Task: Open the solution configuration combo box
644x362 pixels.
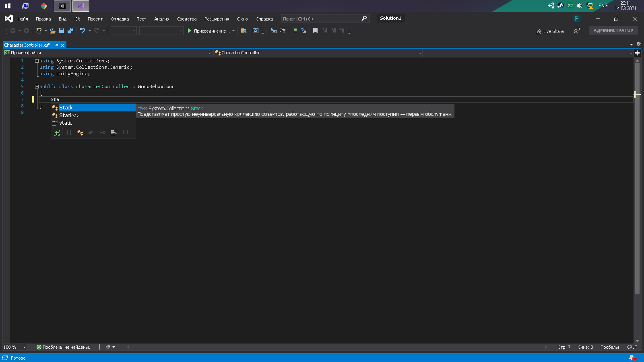Action: [124, 31]
